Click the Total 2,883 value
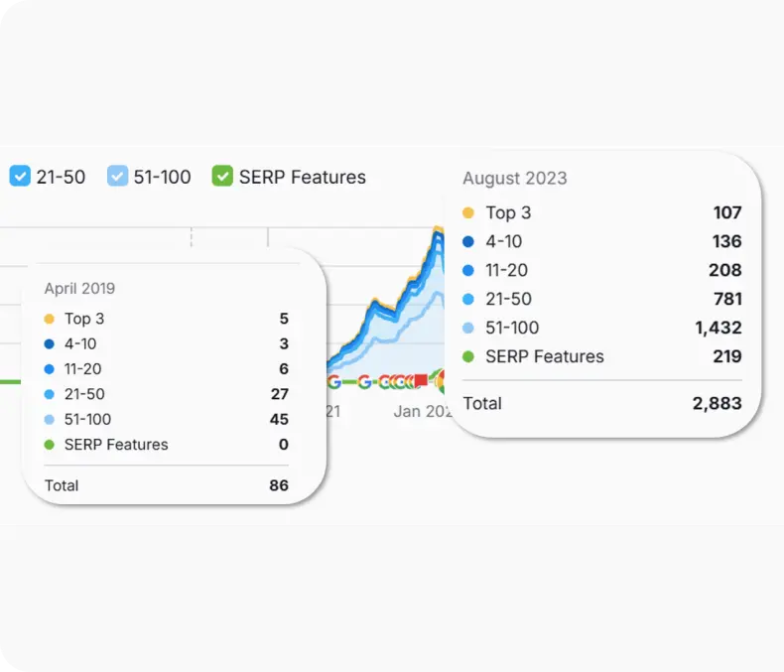784x672 pixels. point(717,403)
